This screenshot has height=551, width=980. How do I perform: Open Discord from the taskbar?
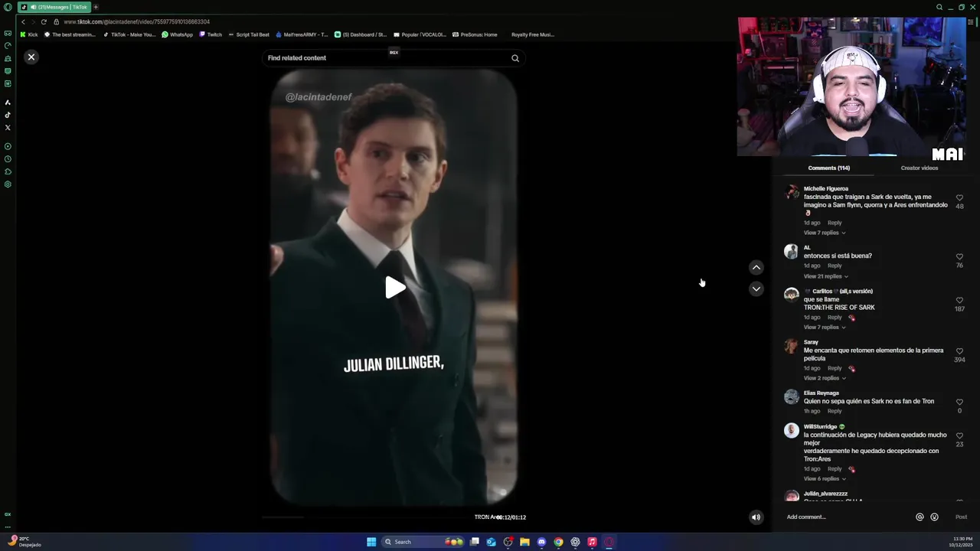pos(541,542)
